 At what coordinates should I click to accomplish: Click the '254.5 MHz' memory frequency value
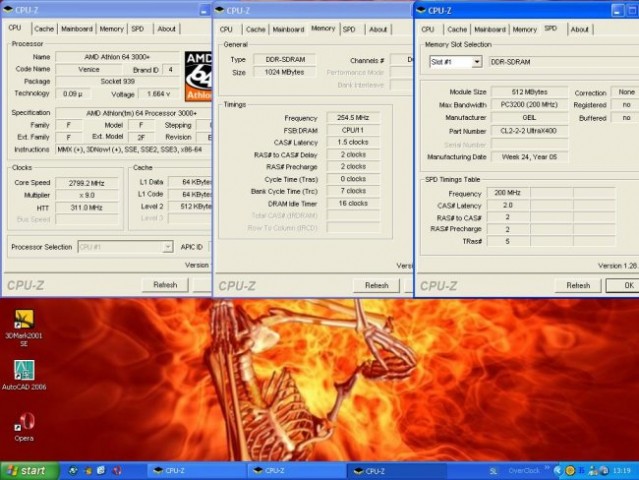353,117
